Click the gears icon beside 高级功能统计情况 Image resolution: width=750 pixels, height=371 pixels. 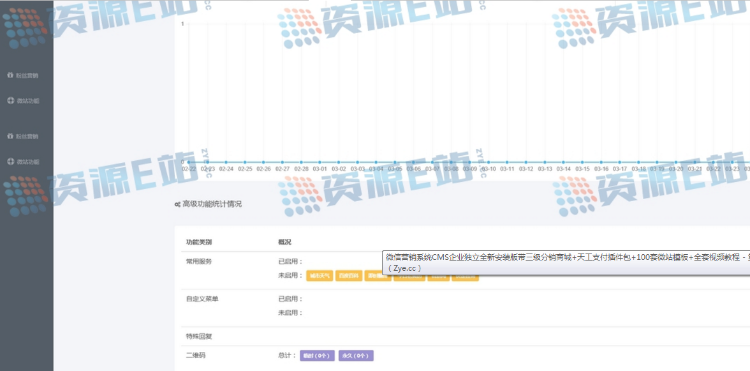click(177, 204)
